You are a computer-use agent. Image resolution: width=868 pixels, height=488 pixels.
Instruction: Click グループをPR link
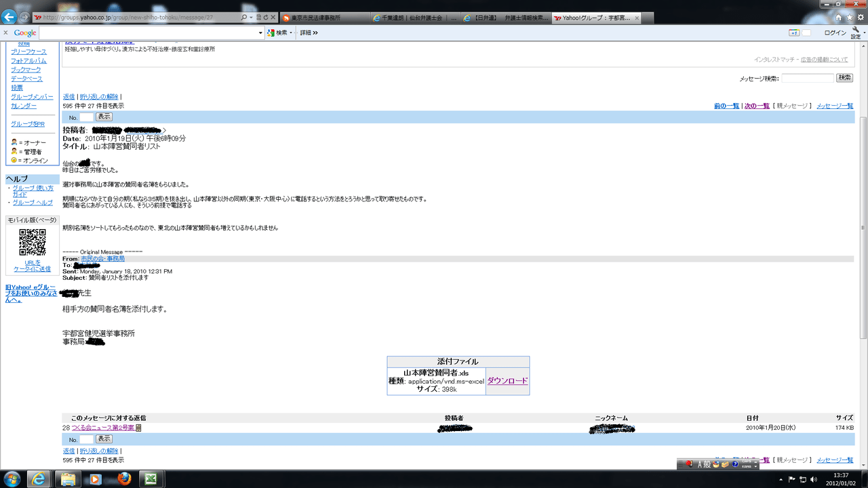click(x=28, y=124)
